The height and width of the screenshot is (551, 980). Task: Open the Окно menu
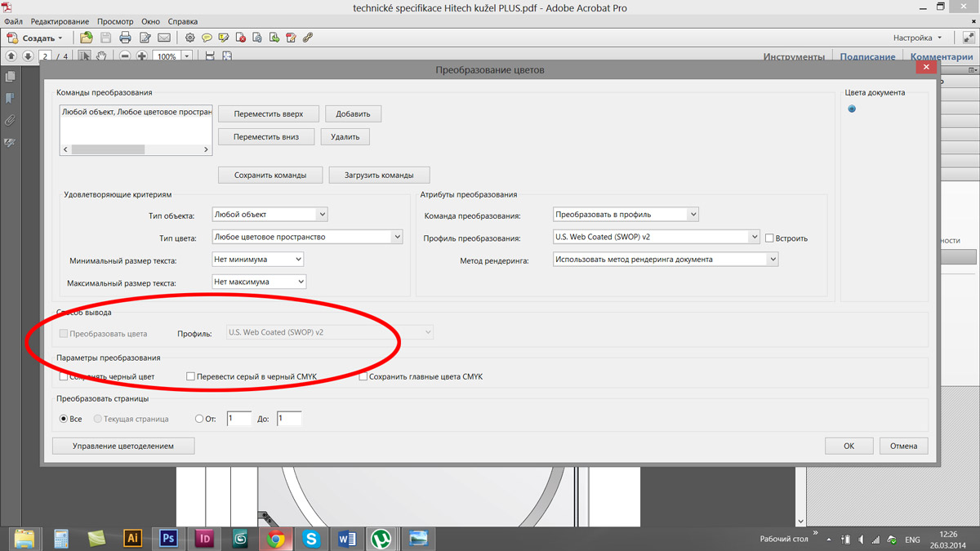click(150, 21)
